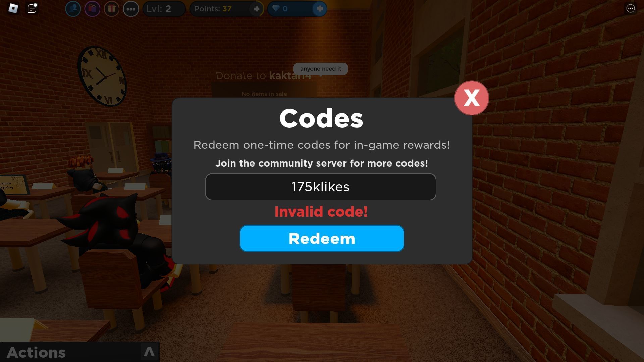This screenshot has height=362, width=644.
Task: Click the Redeem button
Action: (x=322, y=238)
